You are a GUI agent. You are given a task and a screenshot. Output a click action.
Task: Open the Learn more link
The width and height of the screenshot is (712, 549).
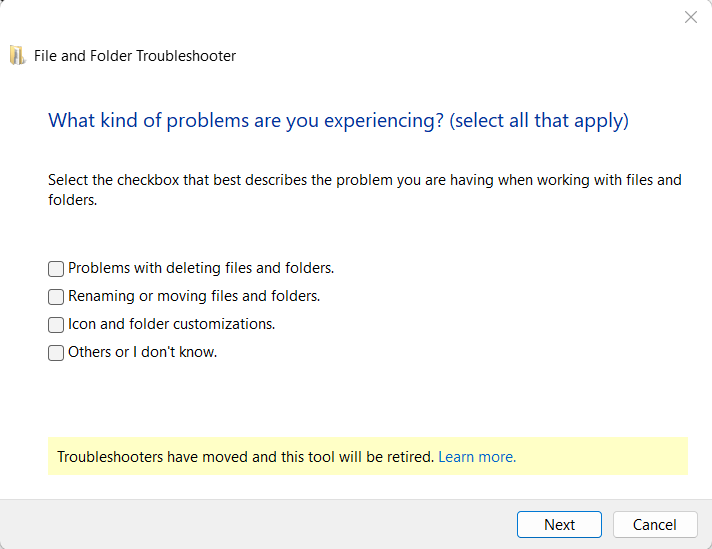[477, 457]
